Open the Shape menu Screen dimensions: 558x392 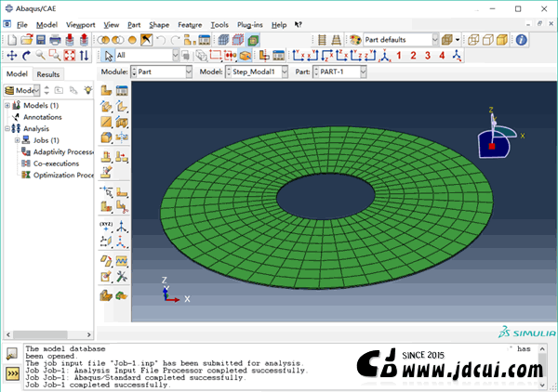159,25
